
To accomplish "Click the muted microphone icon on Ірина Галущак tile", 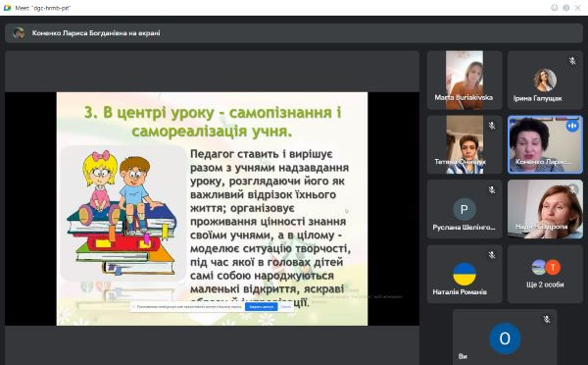I will pyautogui.click(x=572, y=61).
